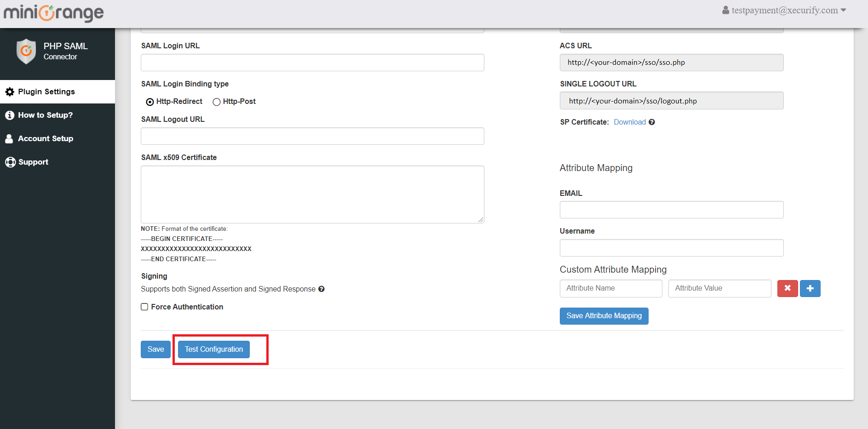Open the Support menu item
Image resolution: width=868 pixels, height=429 pixels.
click(57, 162)
